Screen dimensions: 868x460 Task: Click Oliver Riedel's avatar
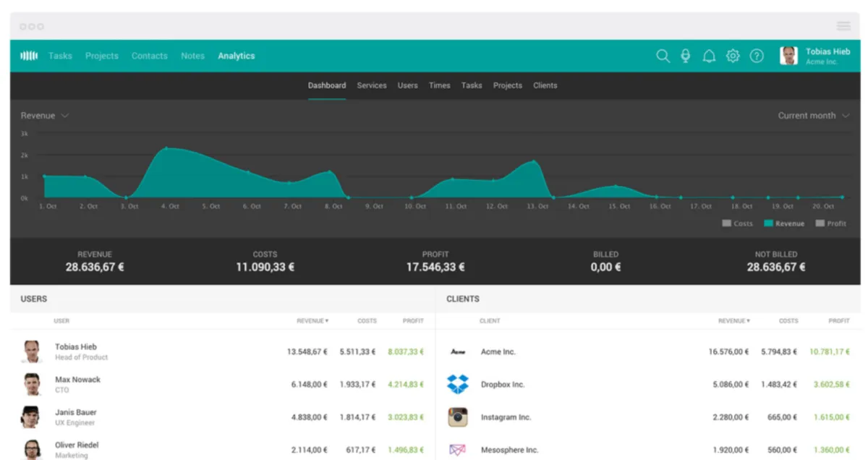(31, 449)
